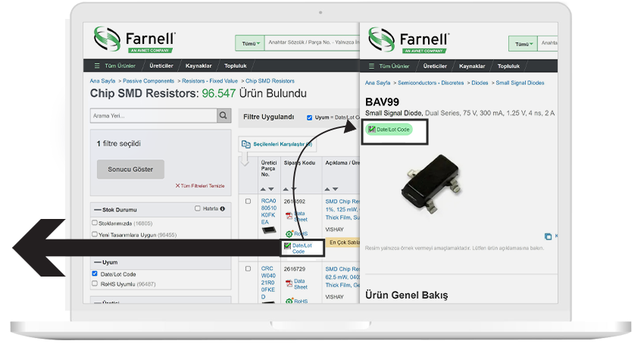Uncheck Uyum = Date/Lot Code applied filter
644x344 pixels.
click(309, 117)
